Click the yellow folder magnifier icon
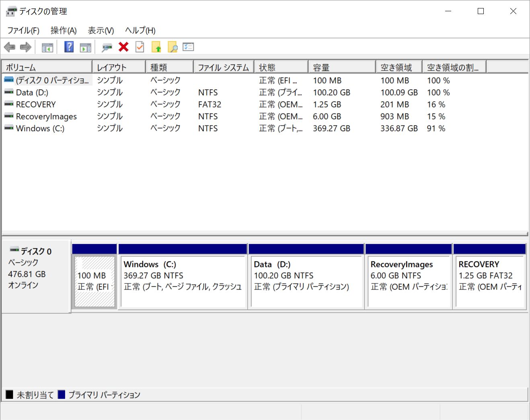The width and height of the screenshot is (530, 420). [x=173, y=47]
